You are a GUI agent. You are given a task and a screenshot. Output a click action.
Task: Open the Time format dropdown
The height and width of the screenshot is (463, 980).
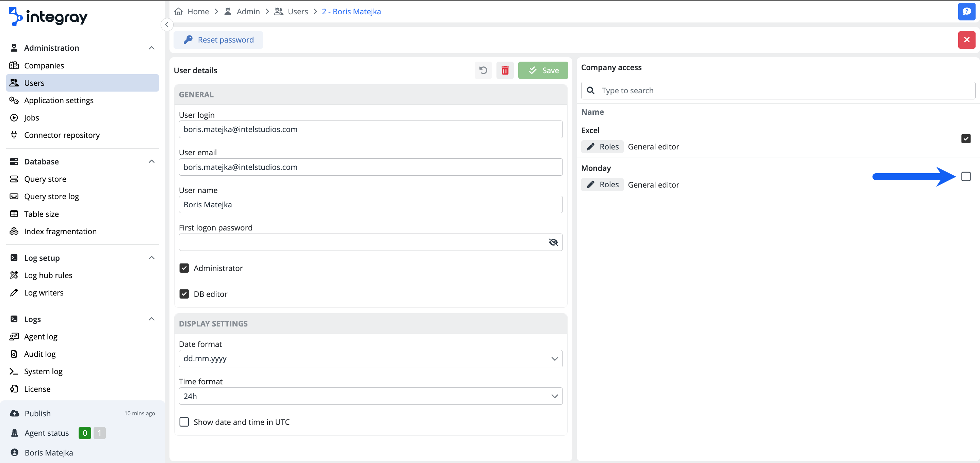pos(370,396)
